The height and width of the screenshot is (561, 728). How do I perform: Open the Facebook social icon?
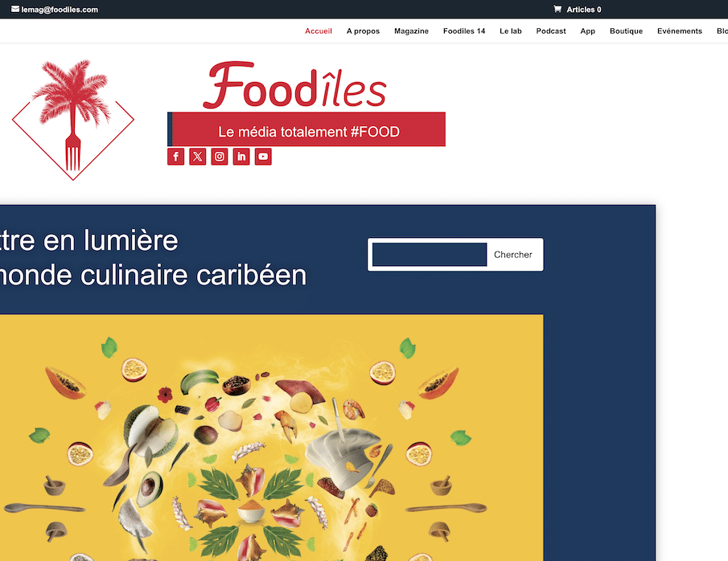point(175,157)
